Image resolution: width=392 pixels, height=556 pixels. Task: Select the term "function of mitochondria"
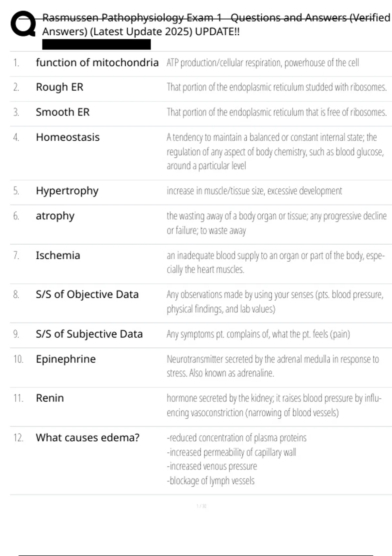pos(97,62)
